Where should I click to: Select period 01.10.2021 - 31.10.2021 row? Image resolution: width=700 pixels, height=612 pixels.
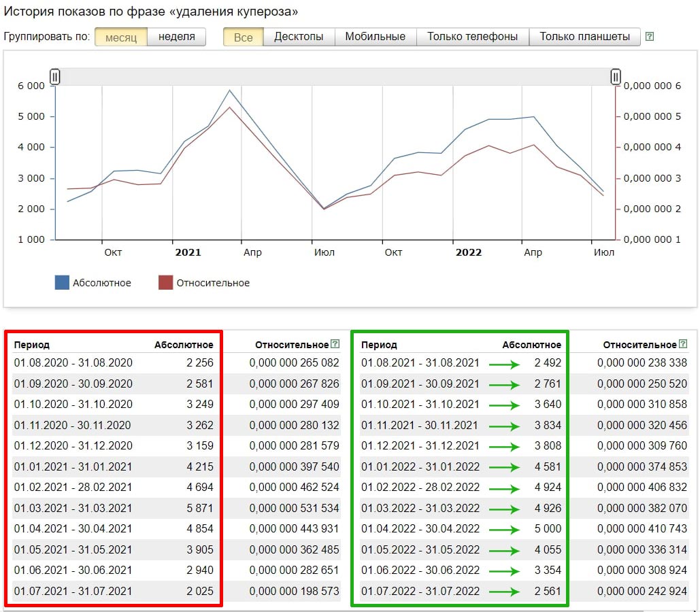pyautogui.click(x=524, y=404)
